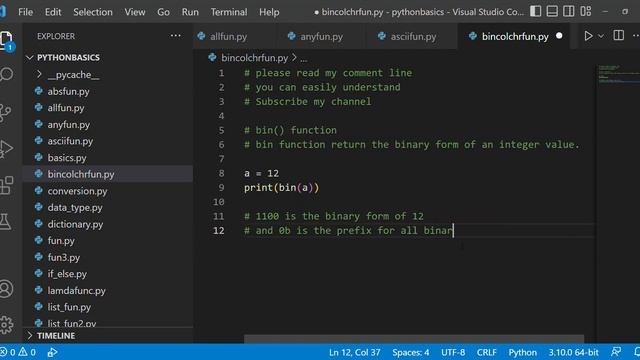
Task: Open the Explorer view in activity bar
Action: click(x=6, y=40)
